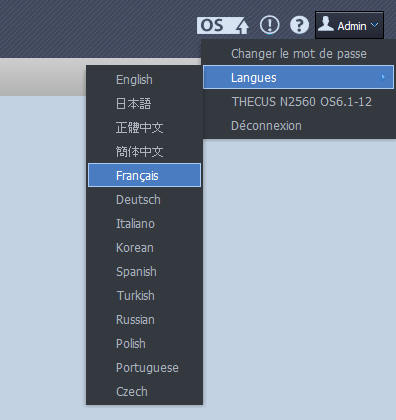The image size is (396, 420).
Task: Open the help question mark icon
Action: click(x=299, y=25)
